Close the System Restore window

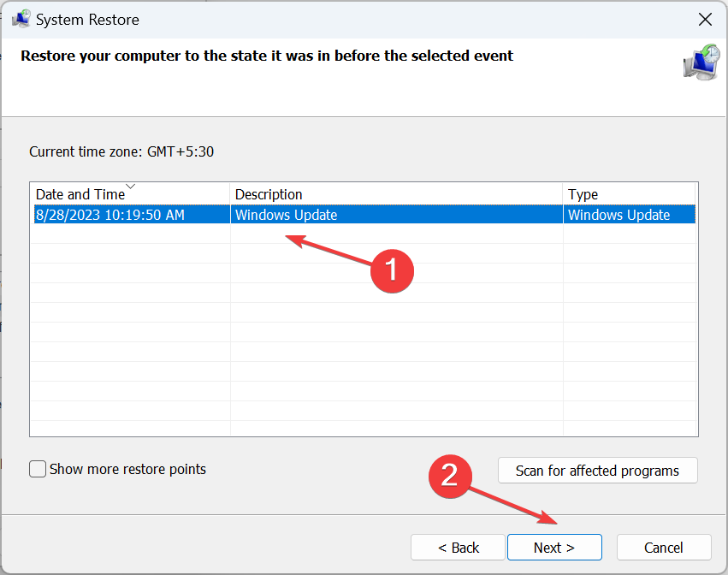(705, 20)
